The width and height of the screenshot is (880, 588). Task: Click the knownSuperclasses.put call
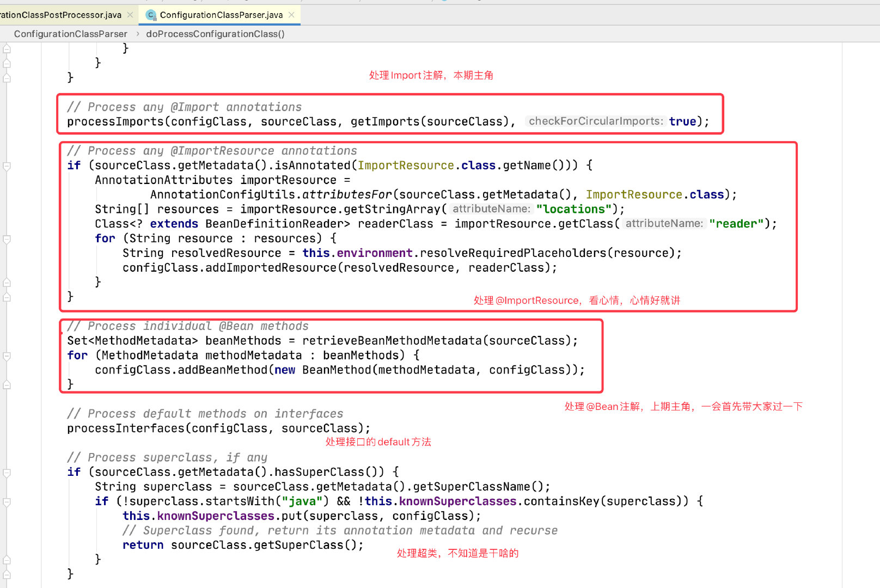pos(229,516)
